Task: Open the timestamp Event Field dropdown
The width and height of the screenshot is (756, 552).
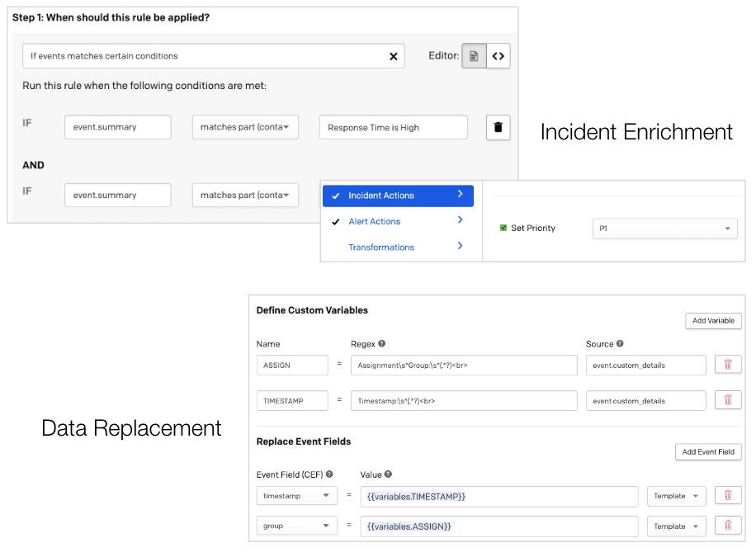Action: tap(296, 496)
